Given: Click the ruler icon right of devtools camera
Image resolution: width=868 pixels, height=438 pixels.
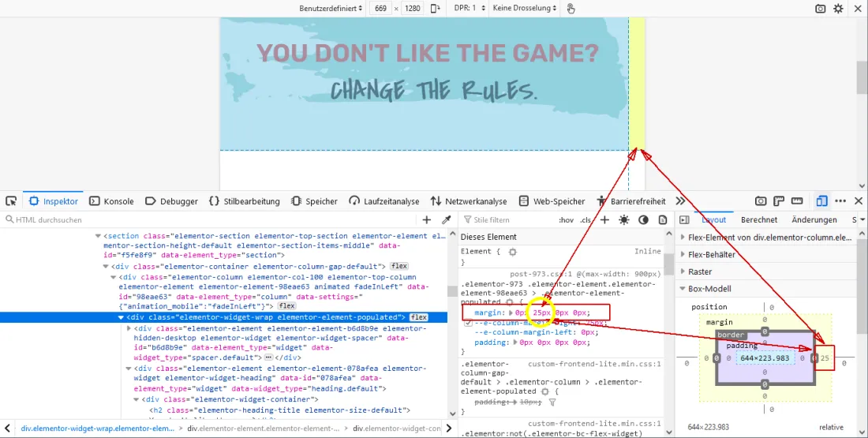Looking at the screenshot, I should pyautogui.click(x=779, y=201).
